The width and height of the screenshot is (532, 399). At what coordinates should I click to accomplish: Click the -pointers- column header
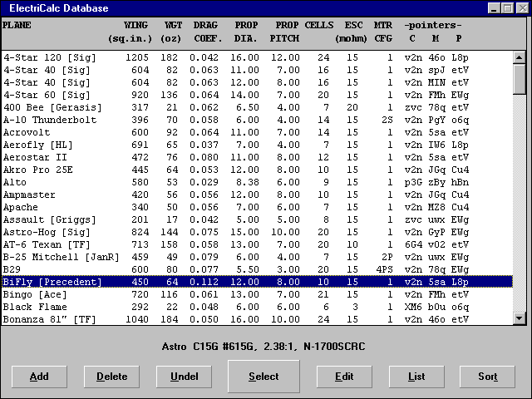[433, 25]
